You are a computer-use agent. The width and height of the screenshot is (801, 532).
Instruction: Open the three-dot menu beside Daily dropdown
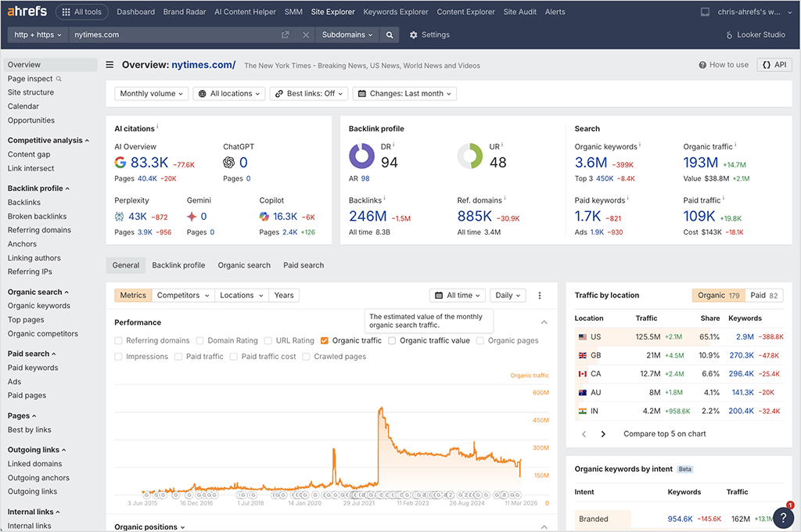tap(539, 295)
